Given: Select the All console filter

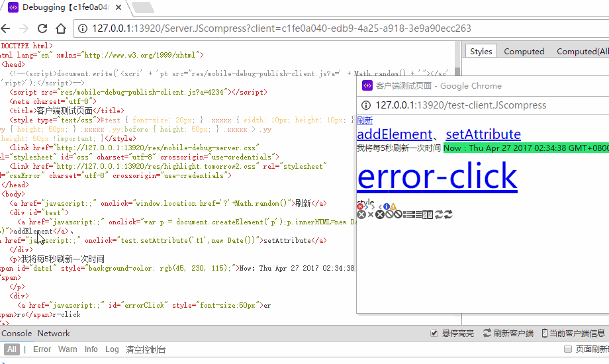Looking at the screenshot, I should point(12,349).
